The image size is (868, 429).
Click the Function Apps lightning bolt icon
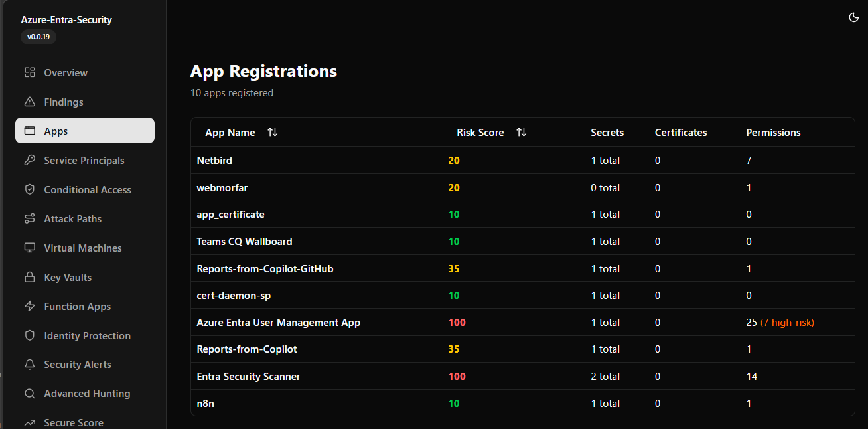(29, 306)
